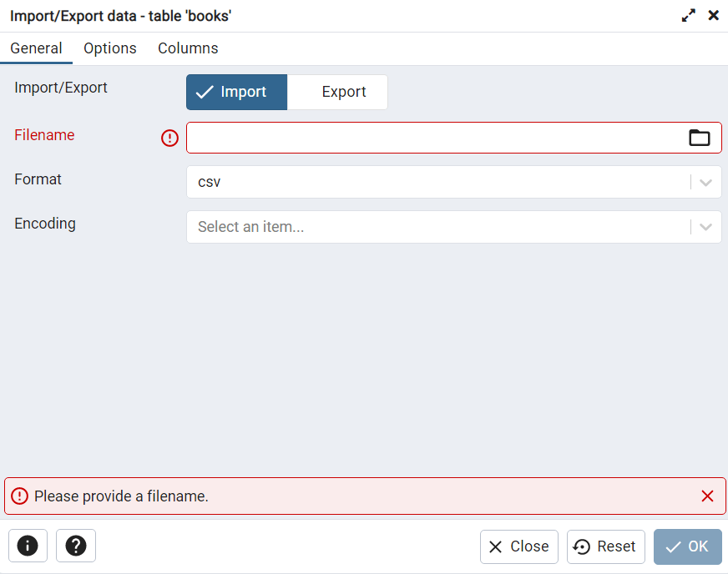This screenshot has width=728, height=574.
Task: Maximize the Import/Export dialog
Action: tap(689, 15)
